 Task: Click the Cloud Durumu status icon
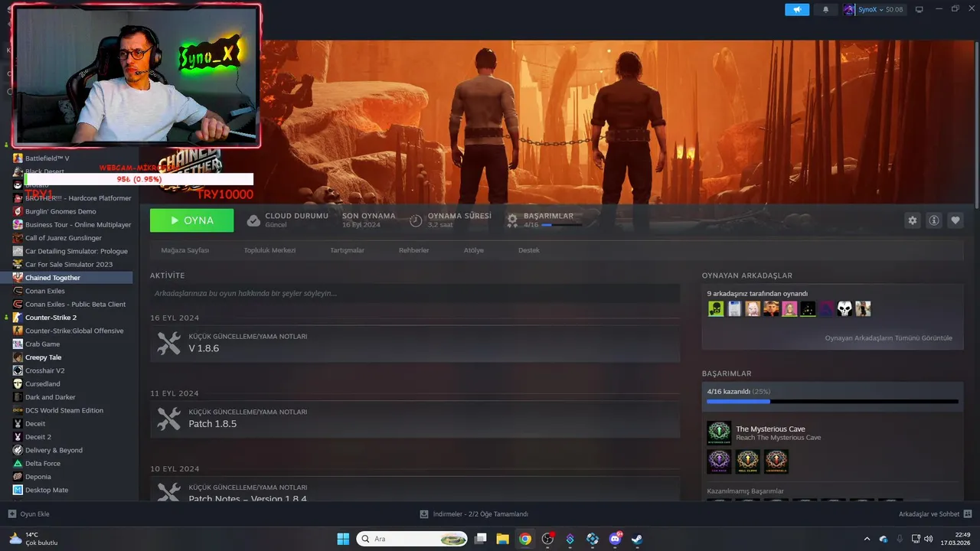coord(253,220)
